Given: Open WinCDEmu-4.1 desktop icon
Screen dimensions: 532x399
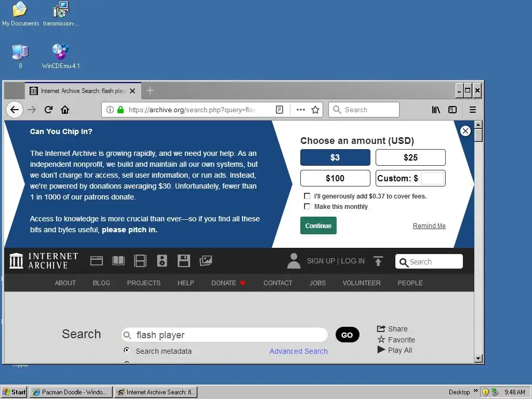Looking at the screenshot, I should point(61,56).
